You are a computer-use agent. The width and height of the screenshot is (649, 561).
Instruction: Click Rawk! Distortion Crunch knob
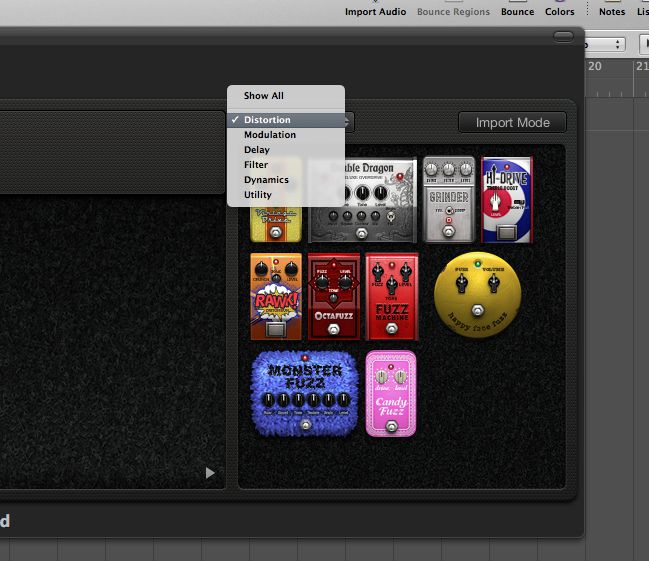click(261, 269)
